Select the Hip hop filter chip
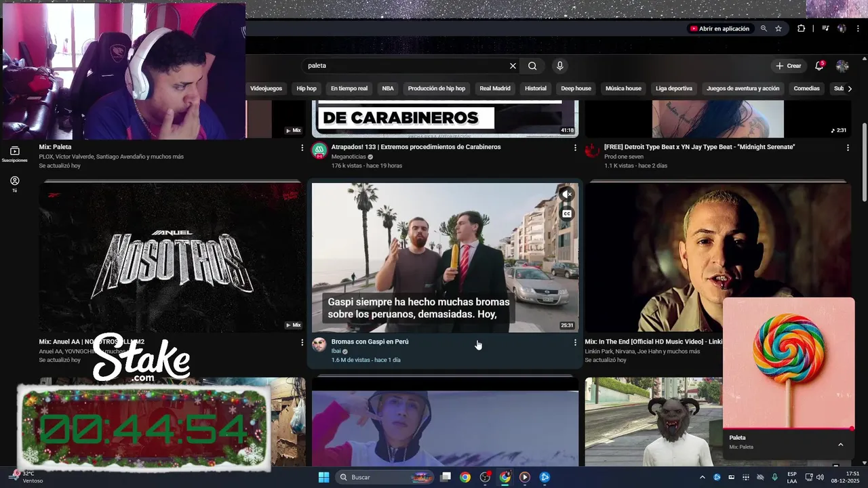Viewport: 868px width, 488px height. coord(307,88)
